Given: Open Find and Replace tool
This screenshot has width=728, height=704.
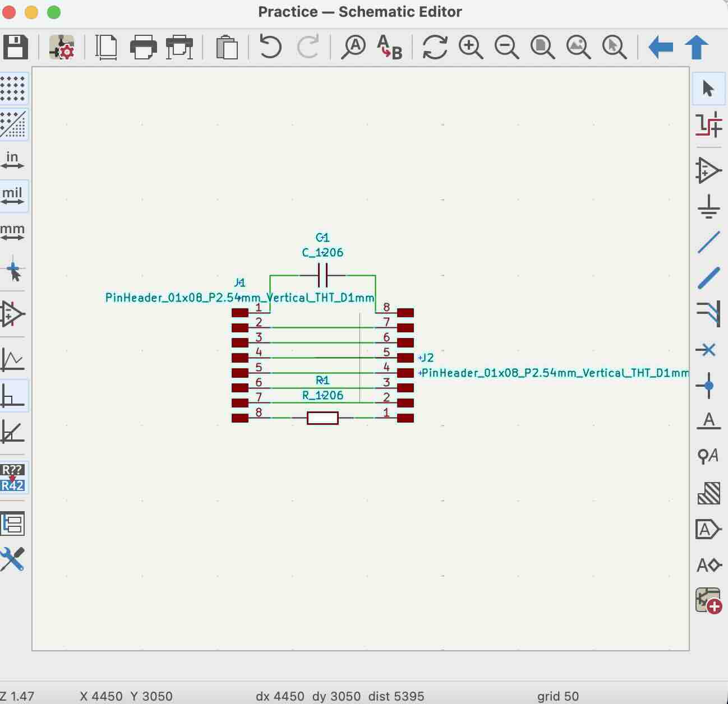Looking at the screenshot, I should (390, 47).
